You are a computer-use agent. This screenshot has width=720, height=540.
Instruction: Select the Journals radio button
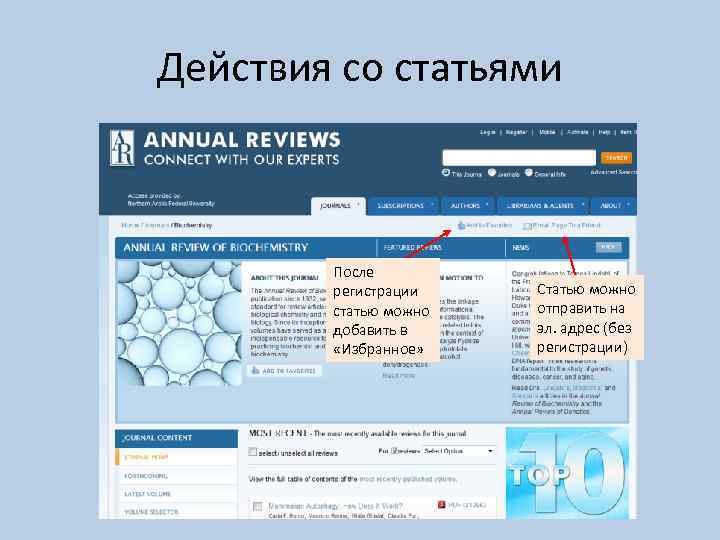pos(492,173)
